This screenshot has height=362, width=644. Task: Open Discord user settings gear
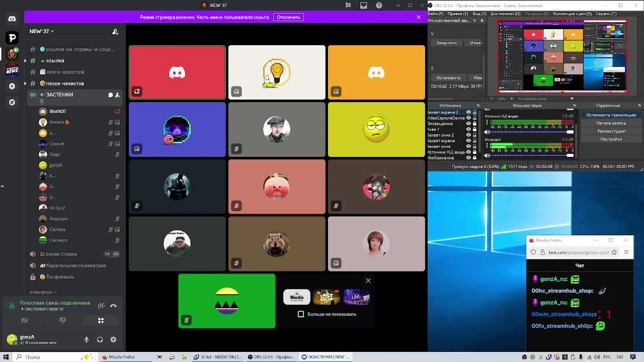click(113, 340)
